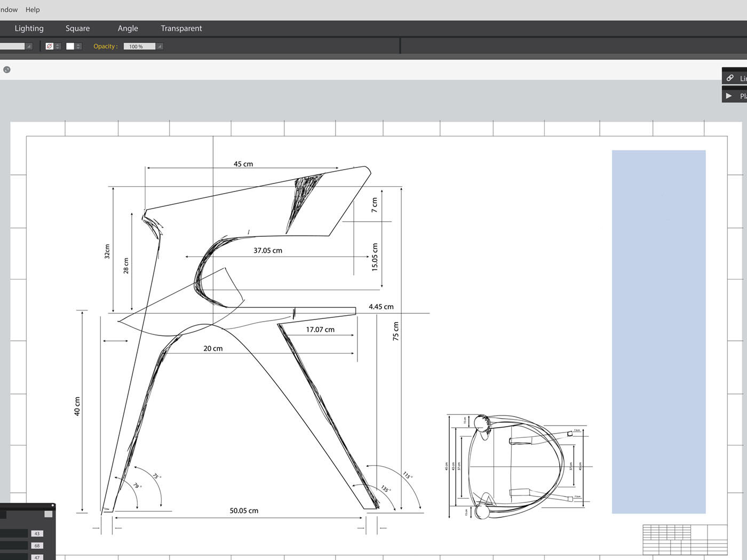Switch to the Lighting tab
The image size is (747, 560).
[x=29, y=28]
